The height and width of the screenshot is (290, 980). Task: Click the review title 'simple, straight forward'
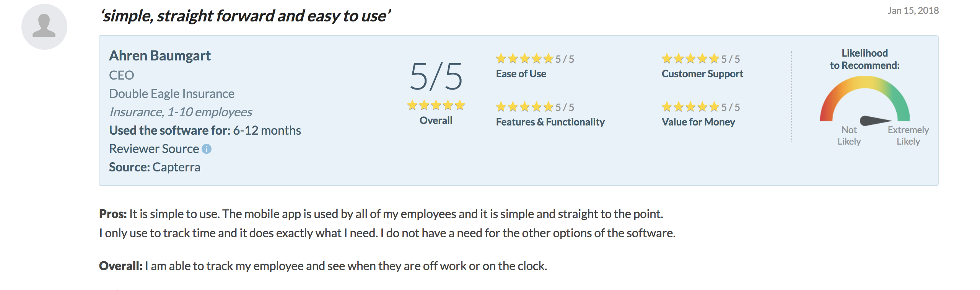click(x=246, y=16)
